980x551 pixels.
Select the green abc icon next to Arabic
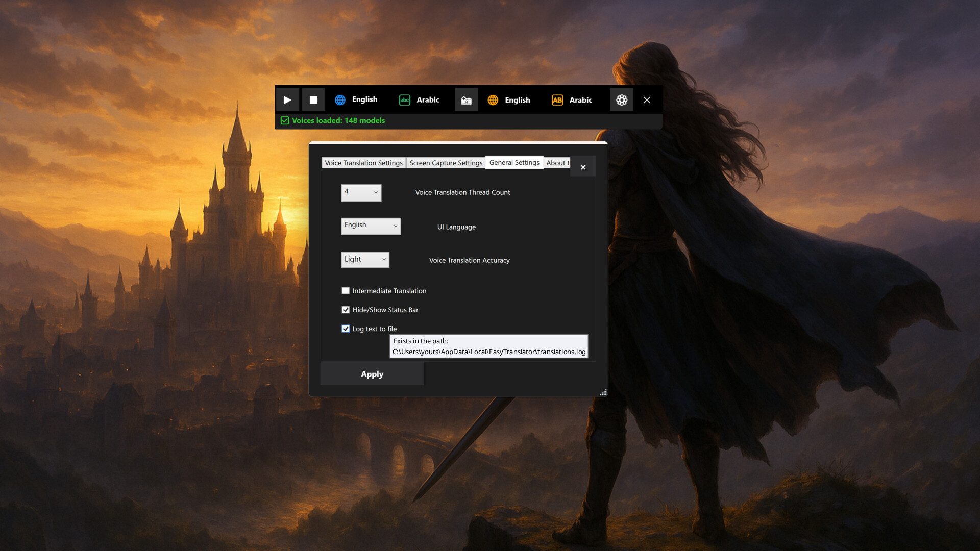(405, 99)
